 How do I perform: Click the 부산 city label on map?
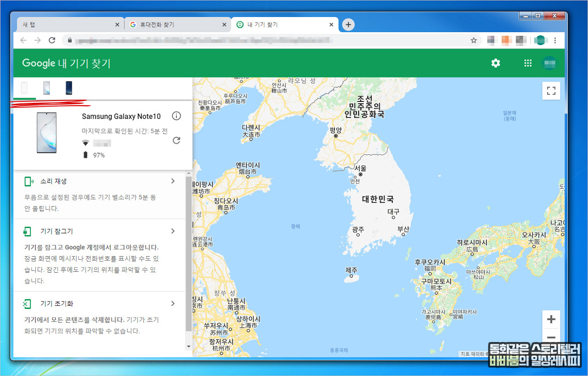coord(403,229)
